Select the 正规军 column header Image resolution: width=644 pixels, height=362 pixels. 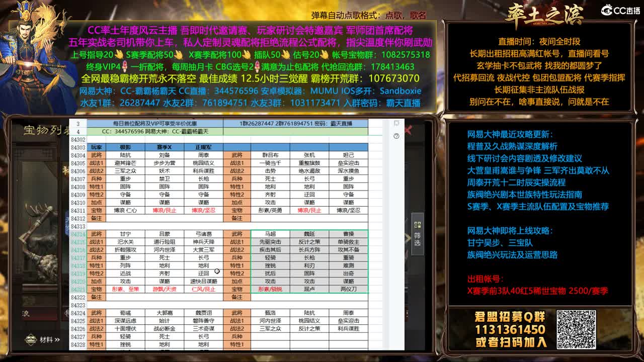pyautogui.click(x=203, y=147)
